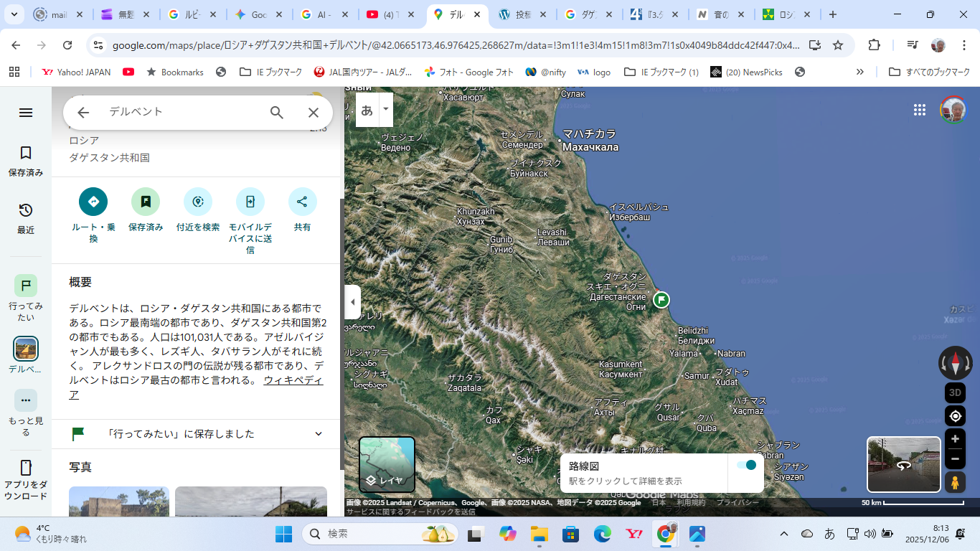
Task: Open the input method dropdown arrow next to あ
Action: coord(386,110)
